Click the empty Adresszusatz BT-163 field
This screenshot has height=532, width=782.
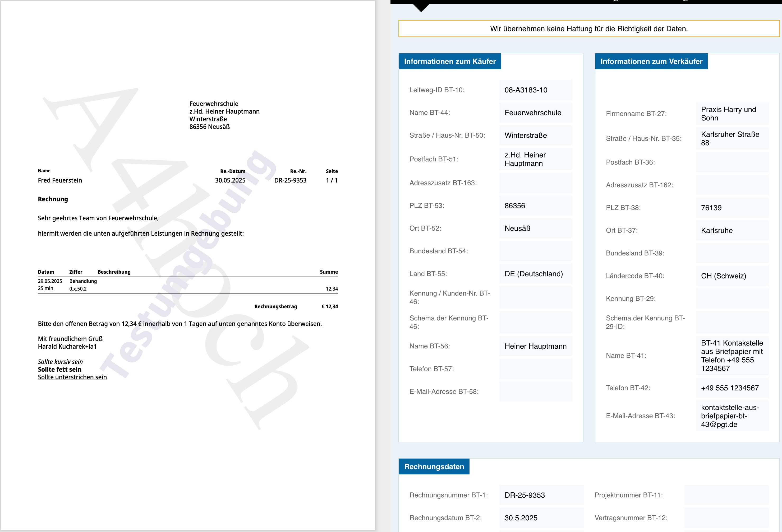click(x=536, y=183)
